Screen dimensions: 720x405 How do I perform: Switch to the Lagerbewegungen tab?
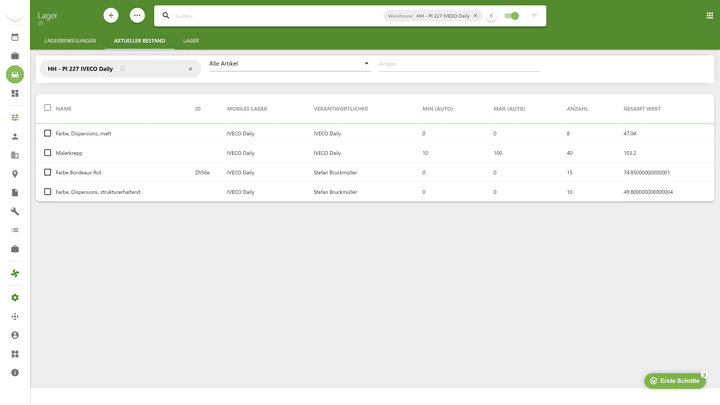pos(70,40)
